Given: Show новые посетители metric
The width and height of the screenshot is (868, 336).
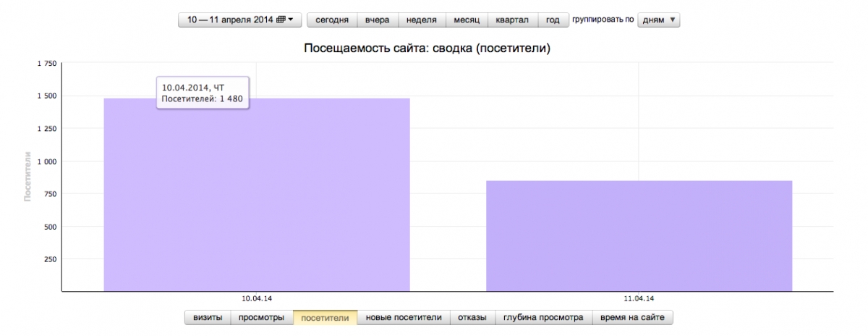Looking at the screenshot, I should pyautogui.click(x=403, y=317).
